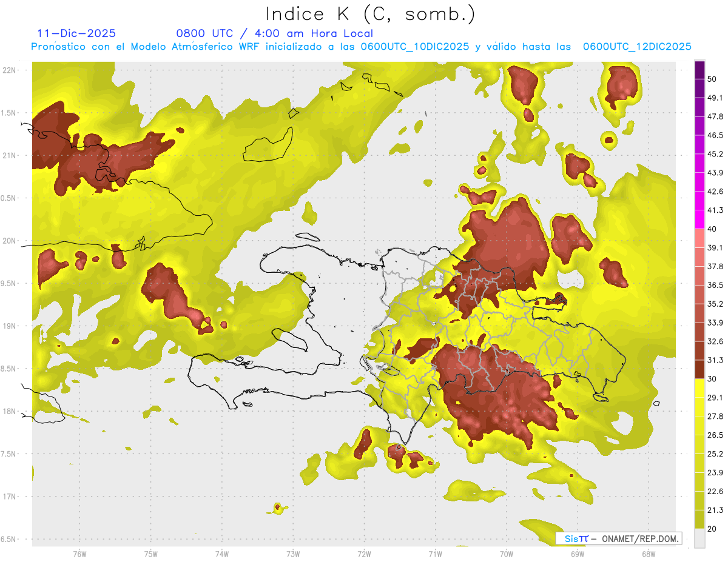Click colorbar value "20"
Viewport: 728px width, 562px height.
713,529
